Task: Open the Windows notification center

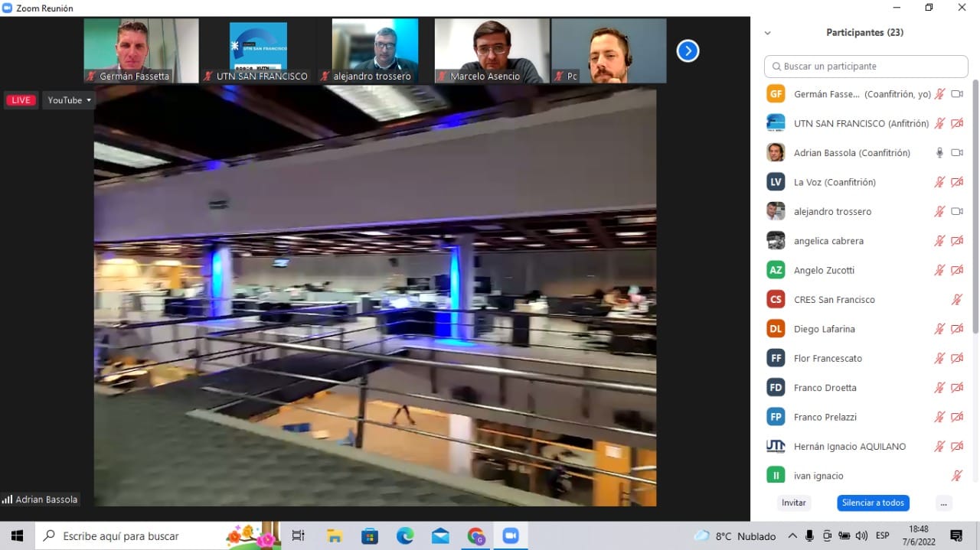Action: click(x=956, y=535)
